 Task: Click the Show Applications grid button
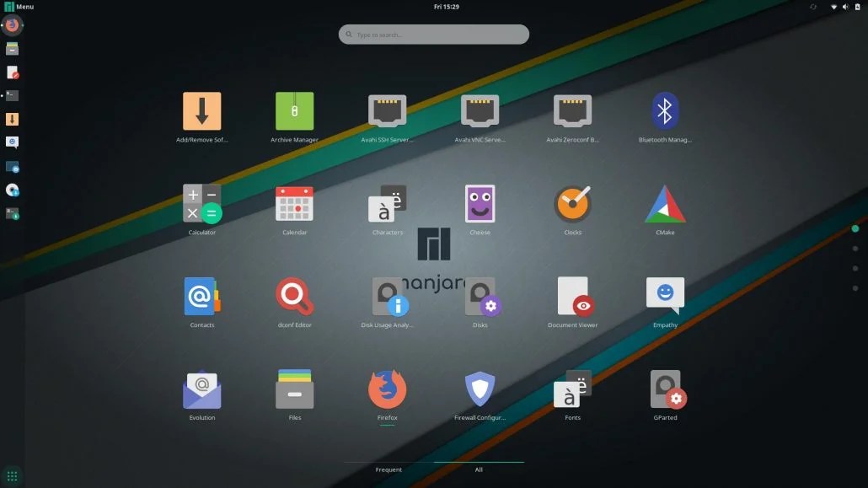click(x=12, y=476)
